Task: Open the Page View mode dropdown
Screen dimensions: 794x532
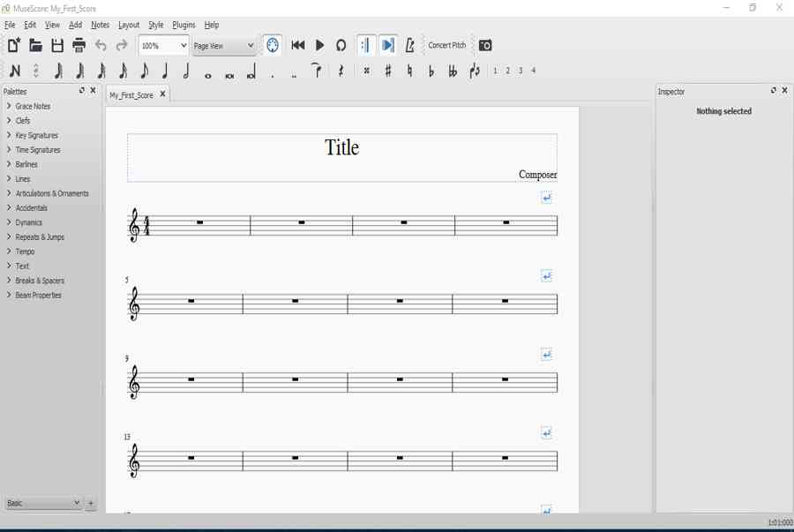Action: point(224,45)
